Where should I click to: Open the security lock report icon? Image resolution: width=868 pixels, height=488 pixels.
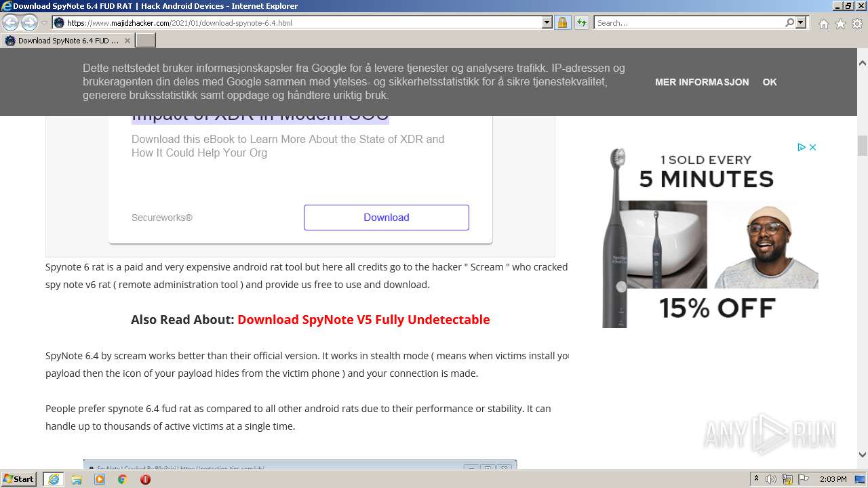click(563, 23)
